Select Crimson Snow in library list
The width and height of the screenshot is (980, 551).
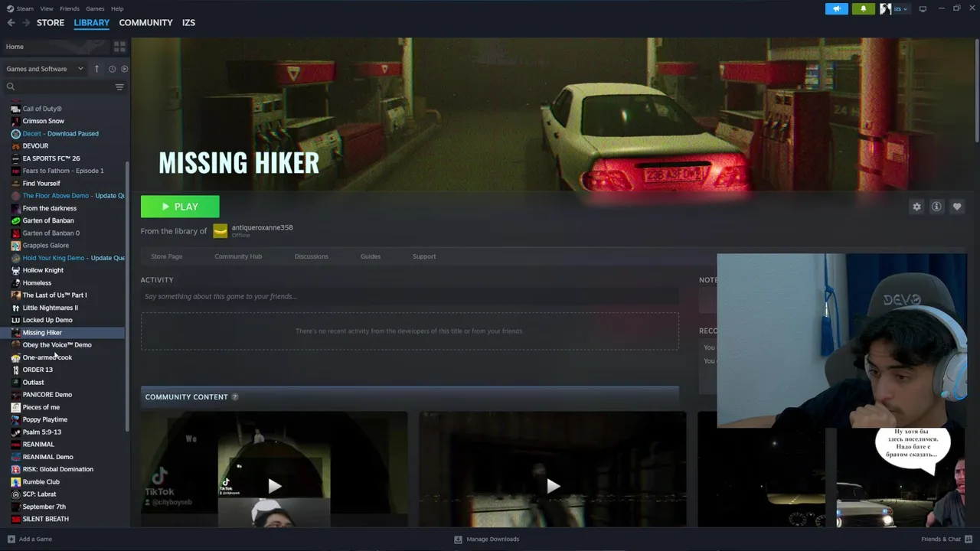click(44, 121)
